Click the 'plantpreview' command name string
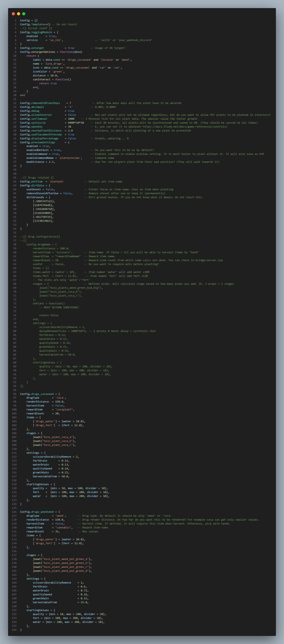The height and width of the screenshot is (644, 284). coord(70,158)
